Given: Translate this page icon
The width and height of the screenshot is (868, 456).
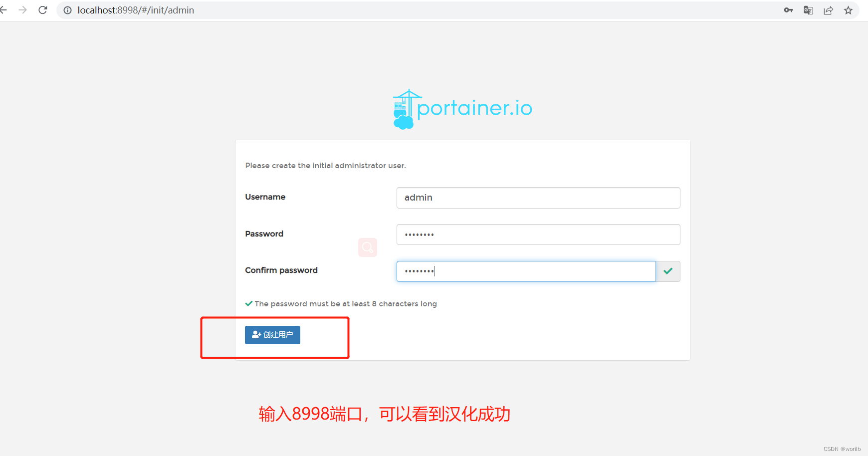Looking at the screenshot, I should click(808, 10).
